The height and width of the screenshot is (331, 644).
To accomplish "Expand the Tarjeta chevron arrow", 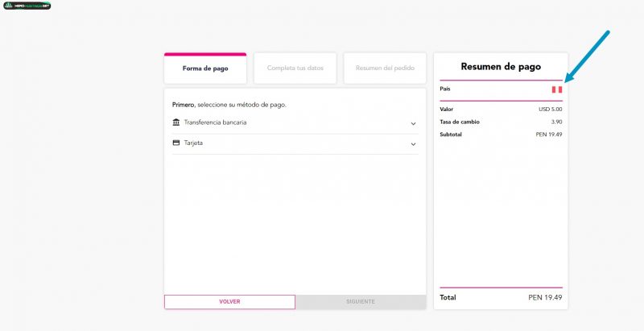I will coord(413,144).
